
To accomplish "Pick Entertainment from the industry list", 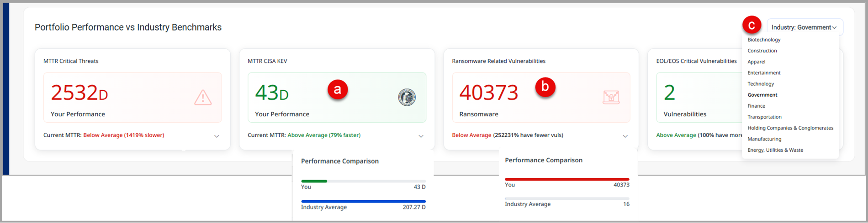I will click(764, 73).
